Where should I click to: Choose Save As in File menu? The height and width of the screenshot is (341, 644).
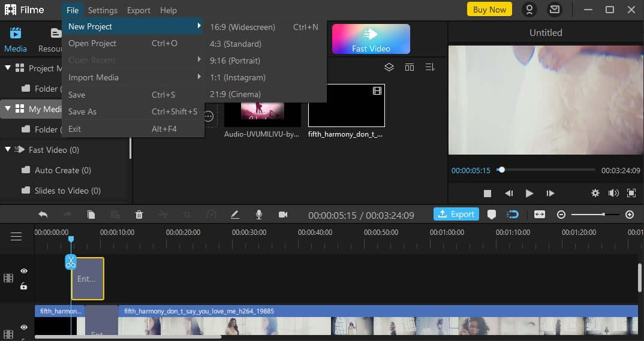[133, 111]
